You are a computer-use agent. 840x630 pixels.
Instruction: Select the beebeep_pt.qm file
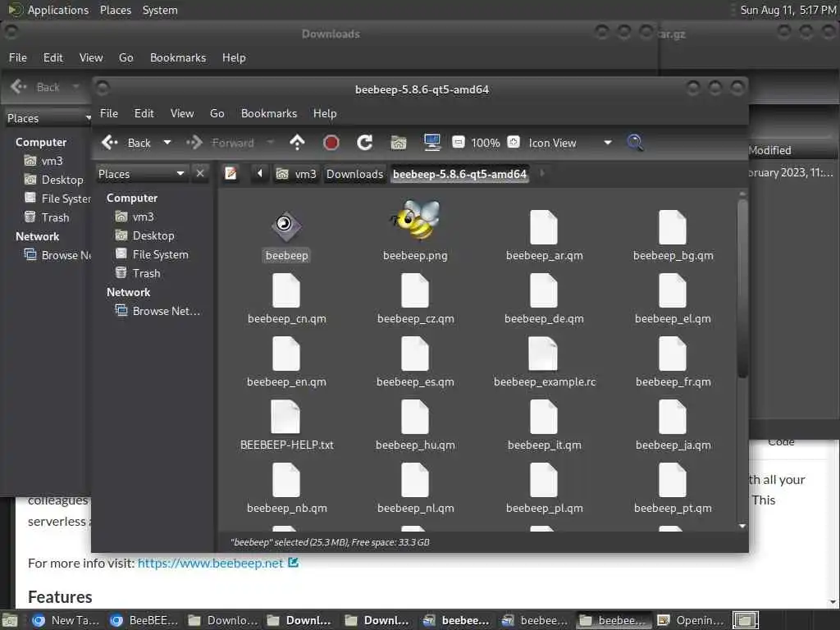[x=673, y=487]
